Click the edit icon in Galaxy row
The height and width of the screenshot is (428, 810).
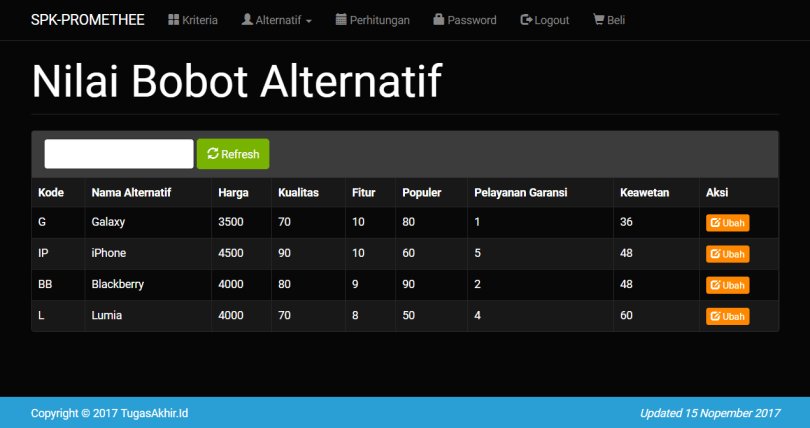(715, 223)
